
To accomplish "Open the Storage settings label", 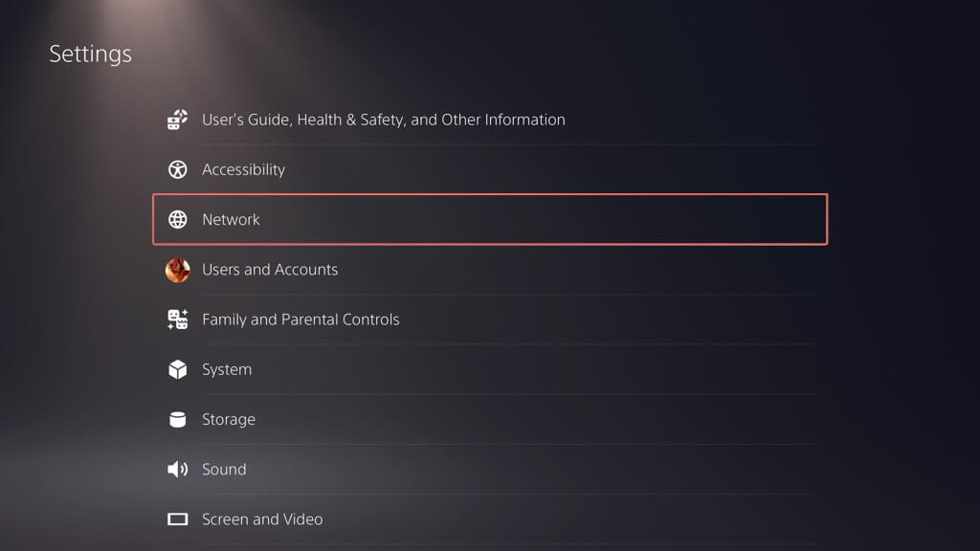I will click(228, 419).
